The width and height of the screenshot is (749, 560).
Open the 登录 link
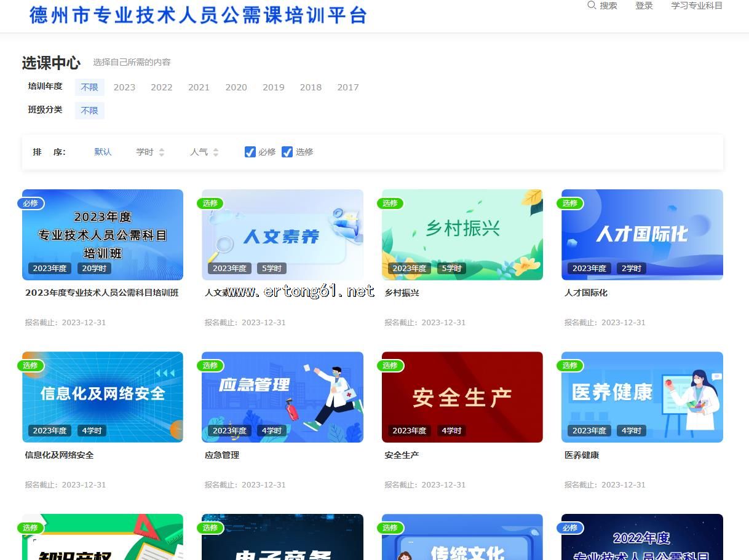point(644,6)
